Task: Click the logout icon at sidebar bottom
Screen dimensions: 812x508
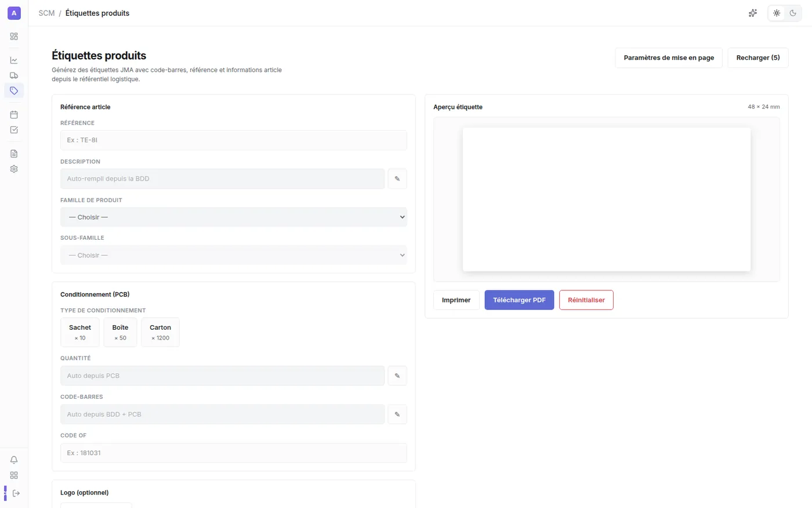Action: click(x=16, y=493)
